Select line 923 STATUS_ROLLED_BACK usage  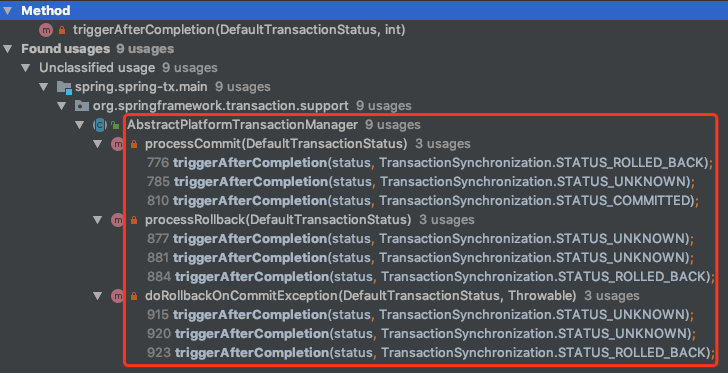click(x=431, y=353)
